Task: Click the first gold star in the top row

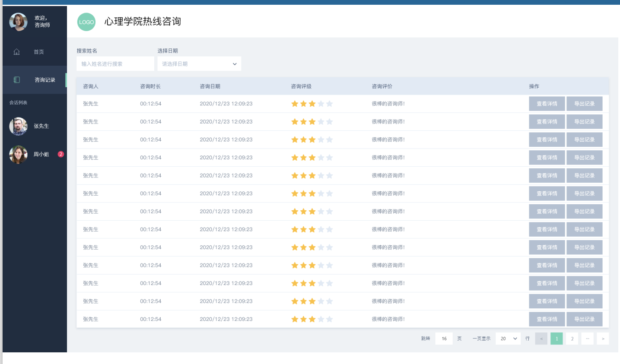Action: (295, 104)
